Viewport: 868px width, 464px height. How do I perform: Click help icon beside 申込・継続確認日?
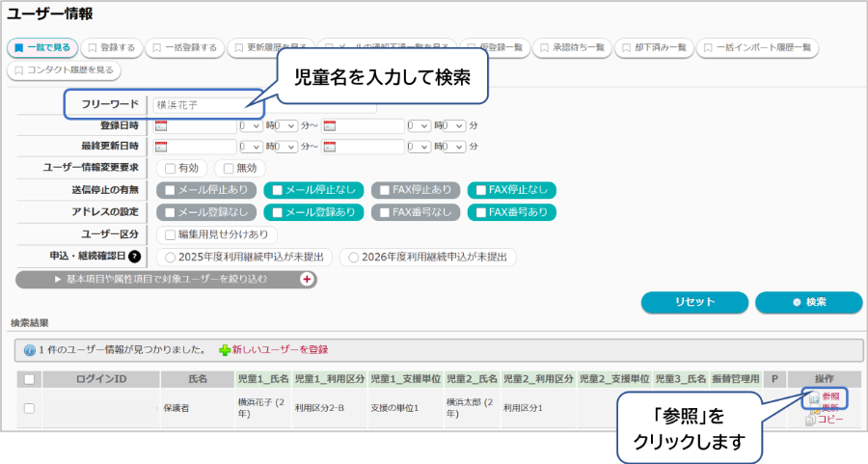click(x=134, y=258)
